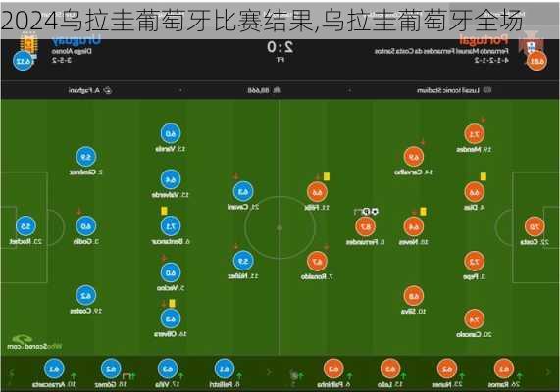Click the bench arrow next to Pellistri

[269, 372]
